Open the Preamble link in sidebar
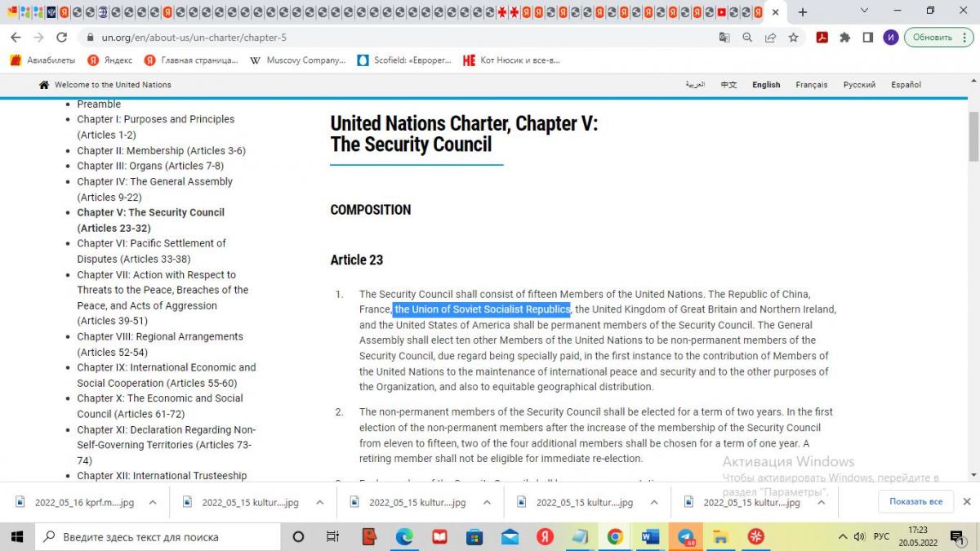Image resolution: width=980 pixels, height=551 pixels. click(99, 104)
